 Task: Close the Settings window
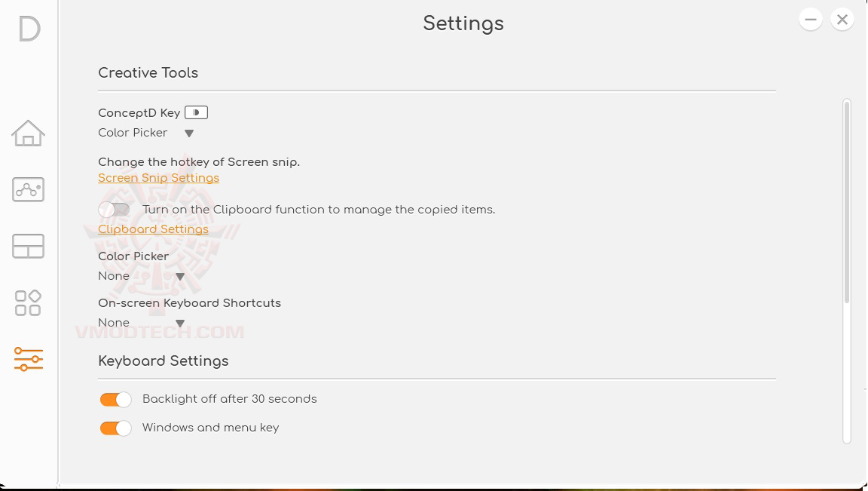point(842,20)
